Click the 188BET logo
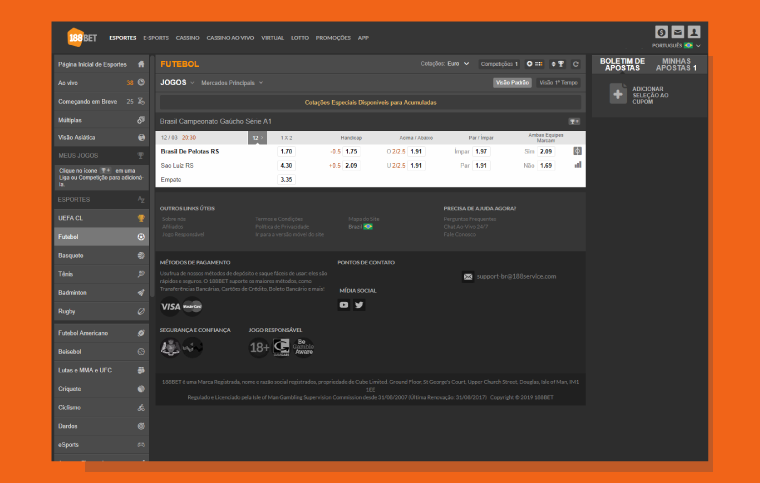 [x=82, y=37]
